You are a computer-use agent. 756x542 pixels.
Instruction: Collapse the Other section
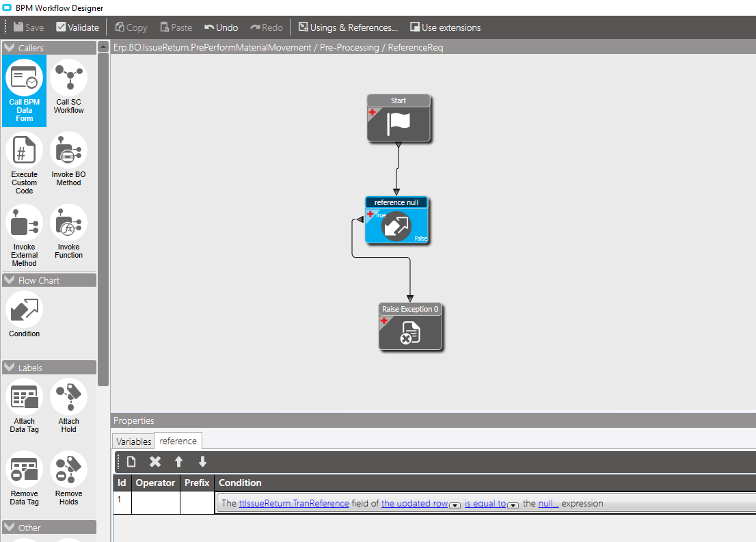9,528
